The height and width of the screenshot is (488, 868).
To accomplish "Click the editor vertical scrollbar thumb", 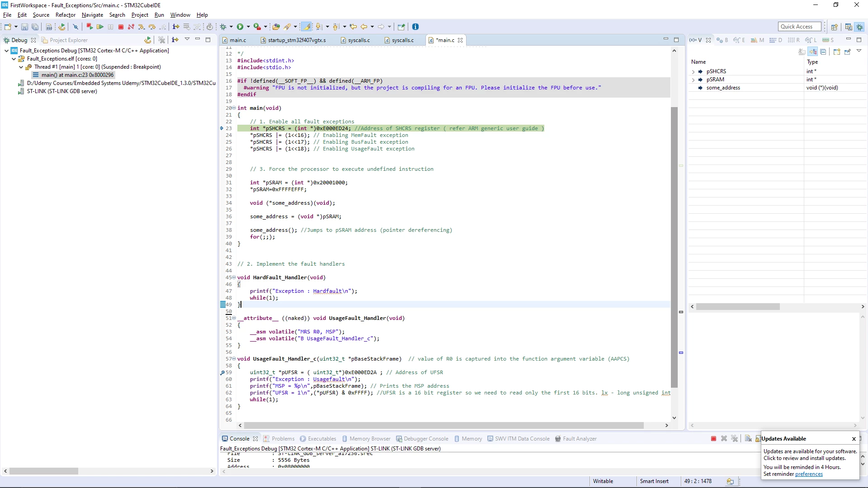I will (x=674, y=247).
